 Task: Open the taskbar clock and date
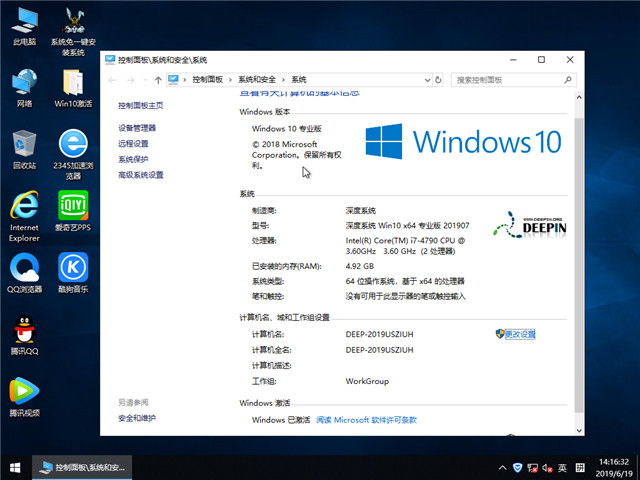614,468
